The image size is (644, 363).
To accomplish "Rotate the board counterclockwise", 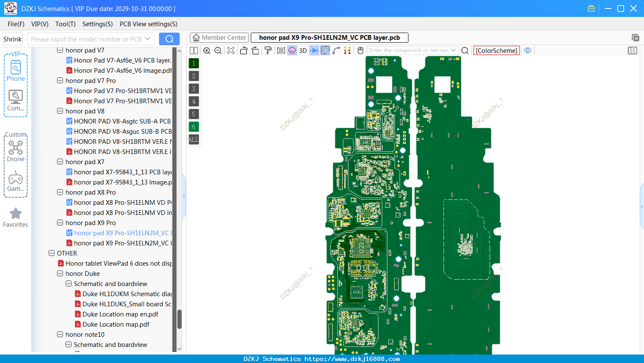I will [x=244, y=50].
